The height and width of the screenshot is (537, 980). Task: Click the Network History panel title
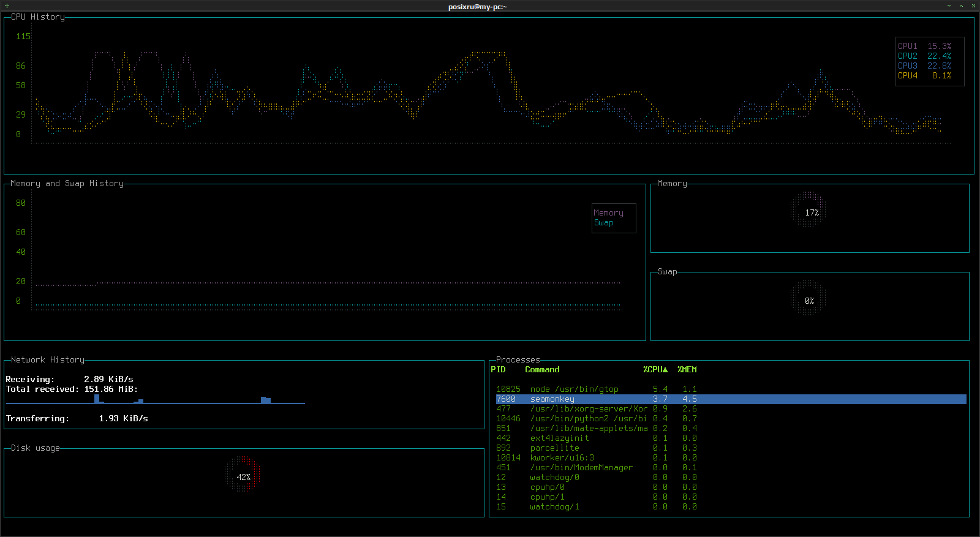pyautogui.click(x=48, y=359)
